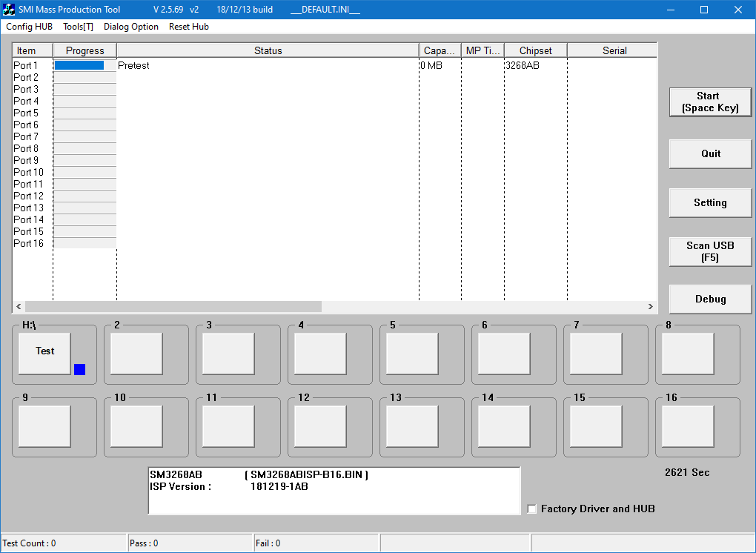Click the slot 14 device button

(504, 426)
